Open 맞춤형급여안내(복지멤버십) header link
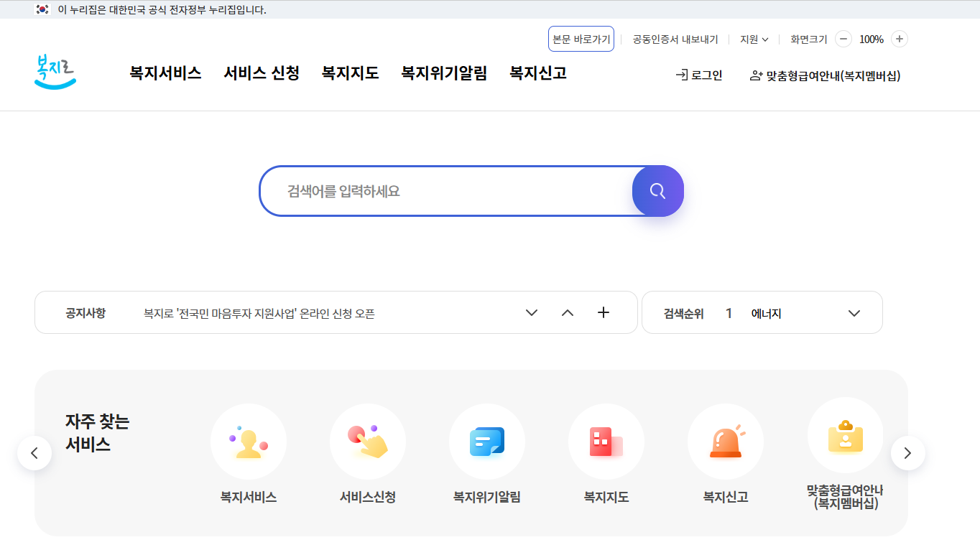980x550 pixels. tap(825, 75)
